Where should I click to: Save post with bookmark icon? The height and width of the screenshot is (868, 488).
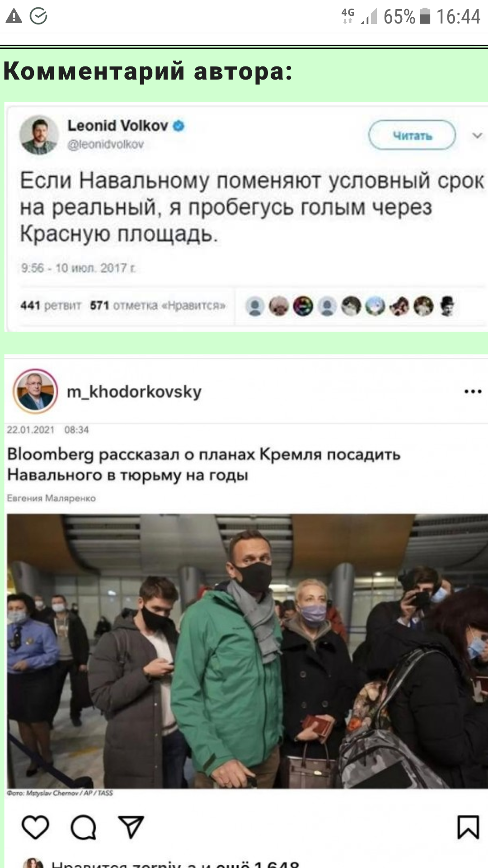tap(468, 827)
